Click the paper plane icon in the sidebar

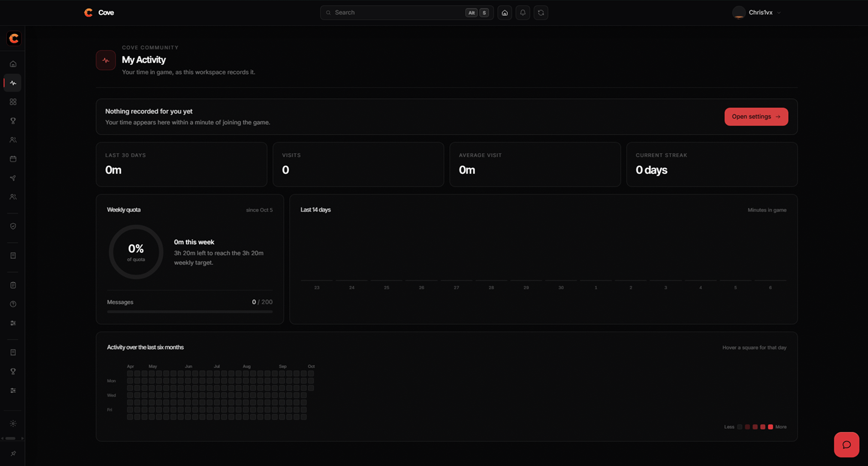13,178
